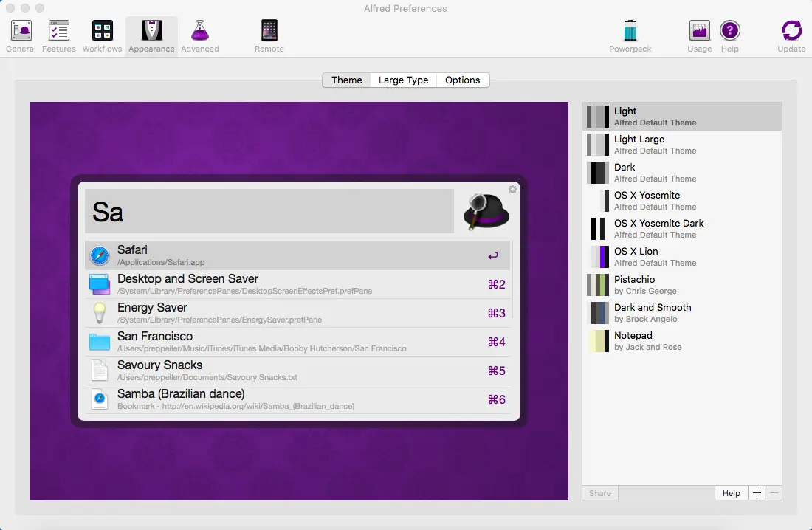Select the Light Large theme

(x=682, y=145)
